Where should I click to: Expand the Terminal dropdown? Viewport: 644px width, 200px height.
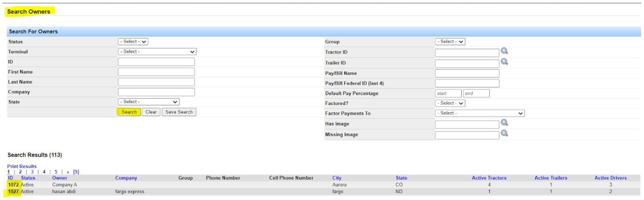click(157, 52)
